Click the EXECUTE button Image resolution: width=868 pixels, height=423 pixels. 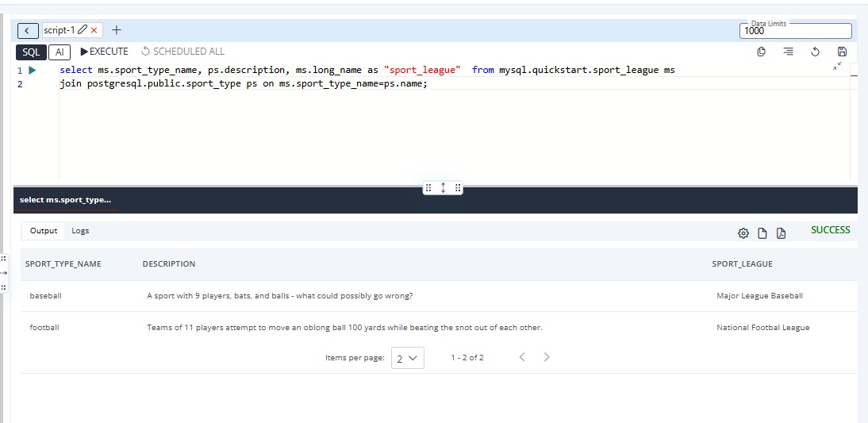pos(105,52)
